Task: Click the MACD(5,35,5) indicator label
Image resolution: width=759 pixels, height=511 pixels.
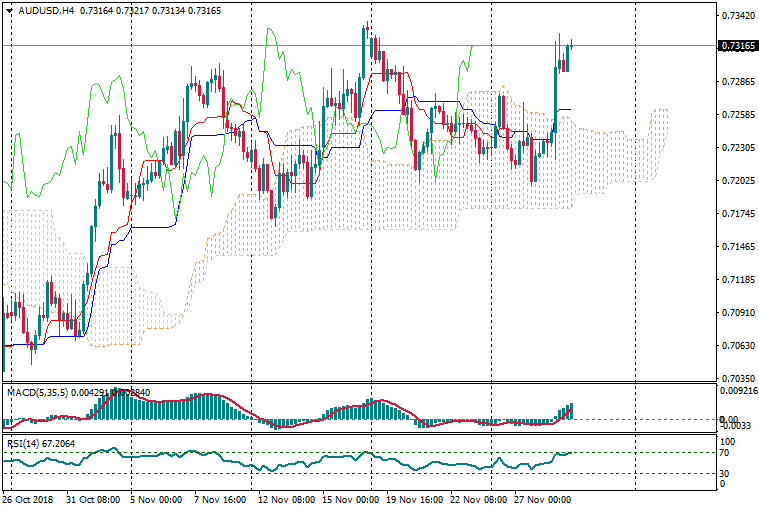Action: coord(37,393)
